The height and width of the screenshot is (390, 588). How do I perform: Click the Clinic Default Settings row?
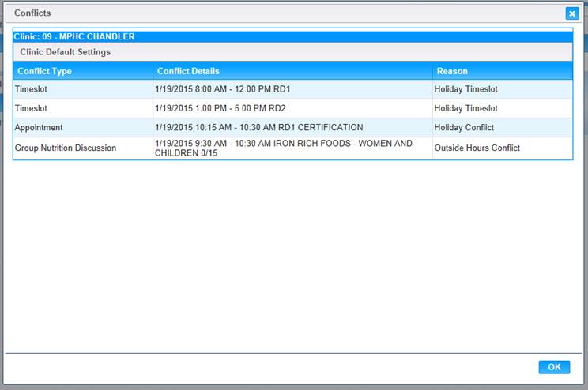pos(293,51)
